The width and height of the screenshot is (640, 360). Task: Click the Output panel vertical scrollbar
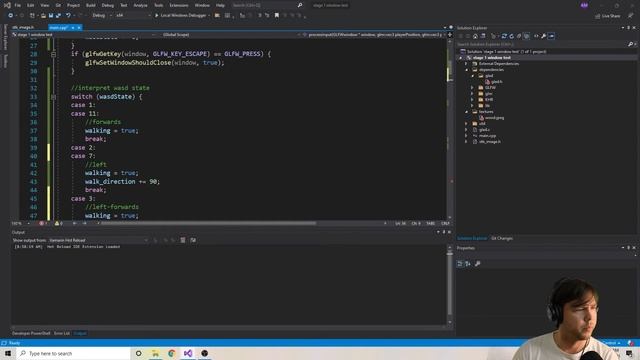click(x=449, y=284)
